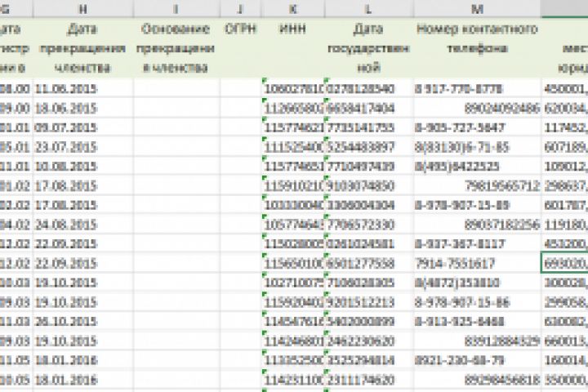This screenshot has width=588, height=392.
Task: Select column M header
Action: pyautogui.click(x=477, y=9)
